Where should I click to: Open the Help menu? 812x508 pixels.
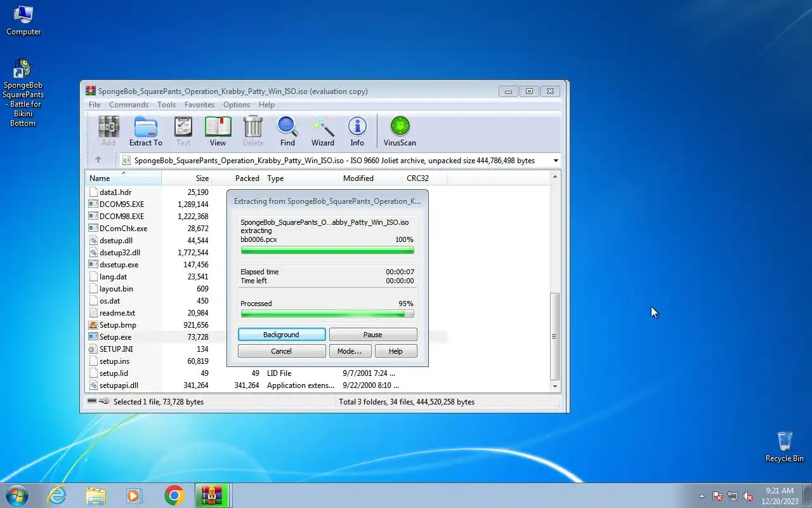[266, 105]
